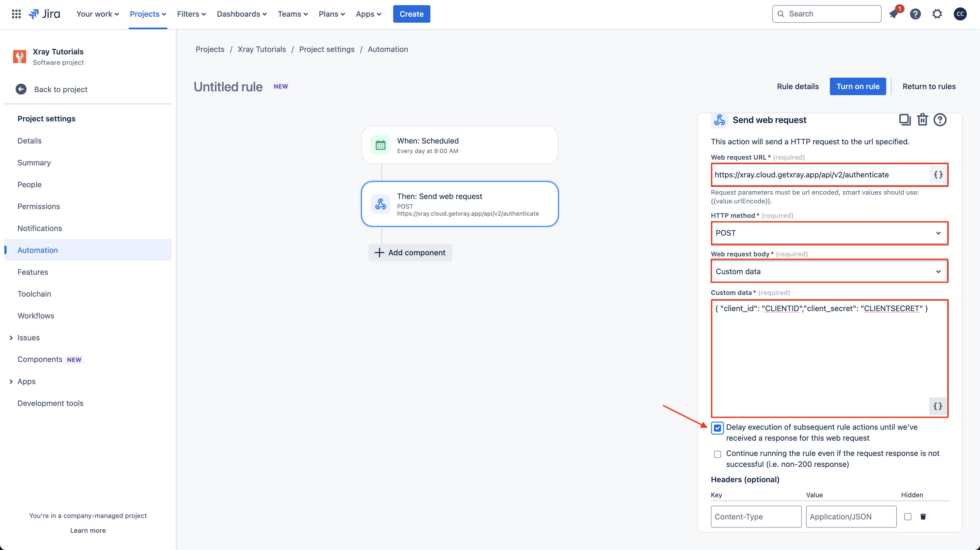Open the CC profile avatar
Image resolution: width=980 pixels, height=550 pixels.
tap(960, 14)
